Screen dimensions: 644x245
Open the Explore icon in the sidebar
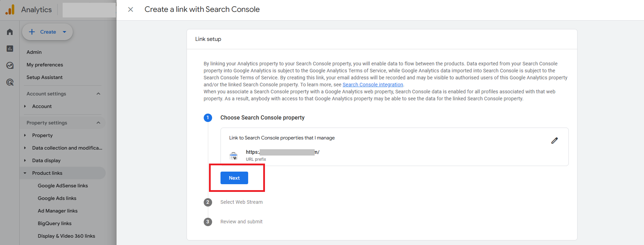click(10, 65)
